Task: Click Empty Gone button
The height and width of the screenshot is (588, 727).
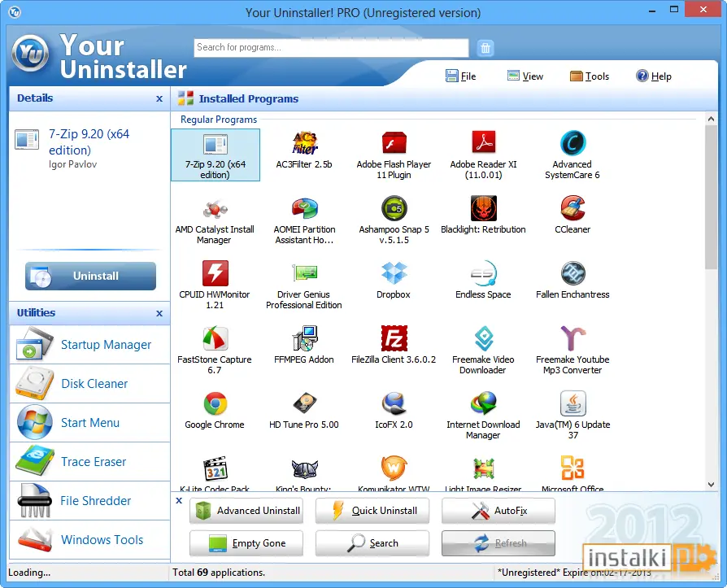Action: pyautogui.click(x=246, y=543)
